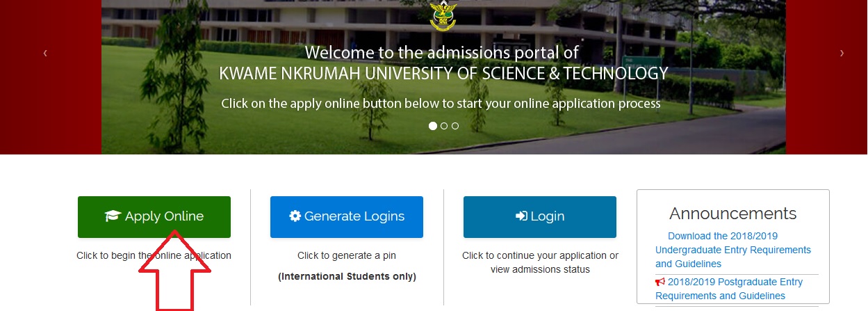Open the 2018/2019 Undergraduate Entry Requirements link
The image size is (868, 311).
732,250
